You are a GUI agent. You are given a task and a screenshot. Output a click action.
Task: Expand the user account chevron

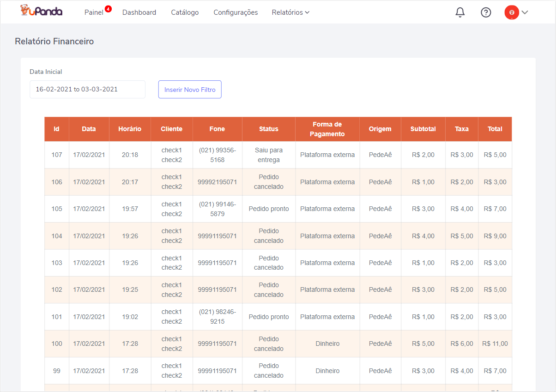pyautogui.click(x=525, y=12)
